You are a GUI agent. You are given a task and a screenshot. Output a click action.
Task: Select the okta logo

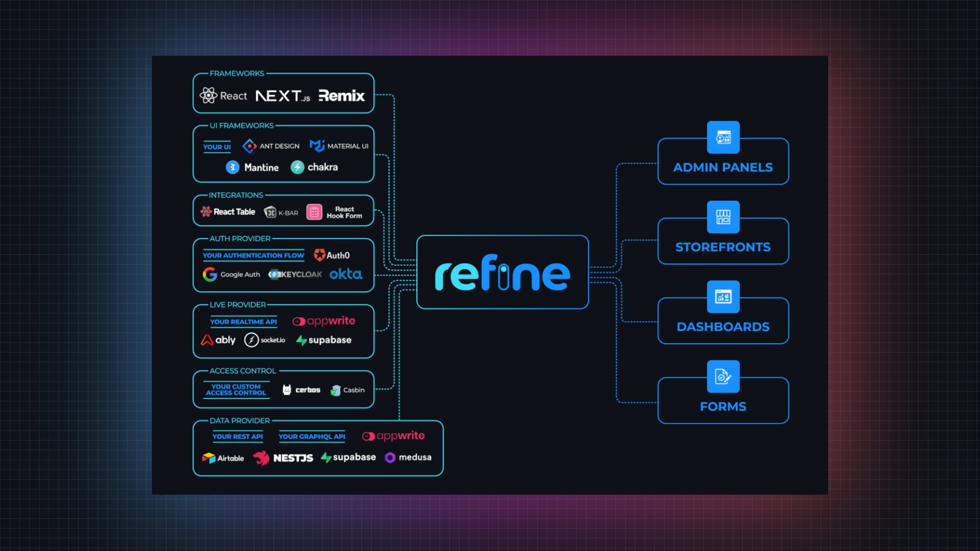(346, 274)
